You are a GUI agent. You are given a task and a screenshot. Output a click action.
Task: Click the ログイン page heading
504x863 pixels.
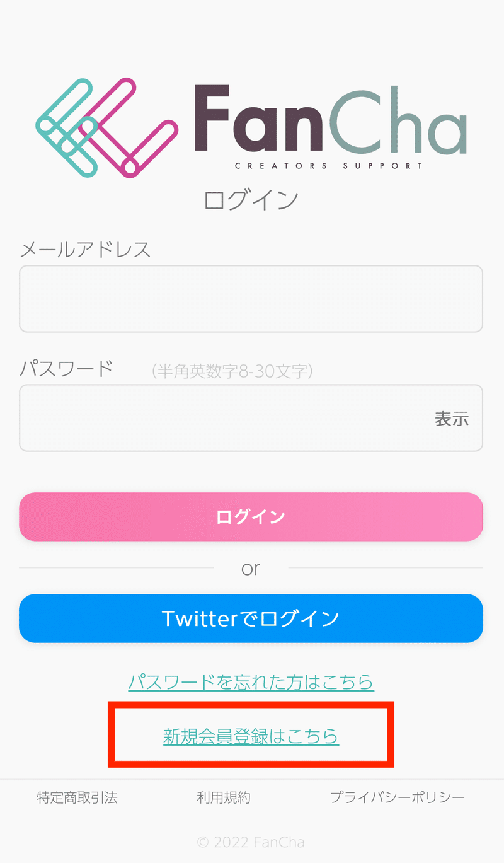tap(251, 200)
